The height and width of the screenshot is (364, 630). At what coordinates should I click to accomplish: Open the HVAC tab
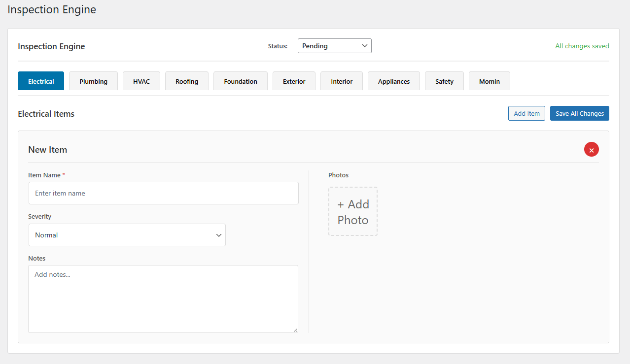[x=141, y=81]
